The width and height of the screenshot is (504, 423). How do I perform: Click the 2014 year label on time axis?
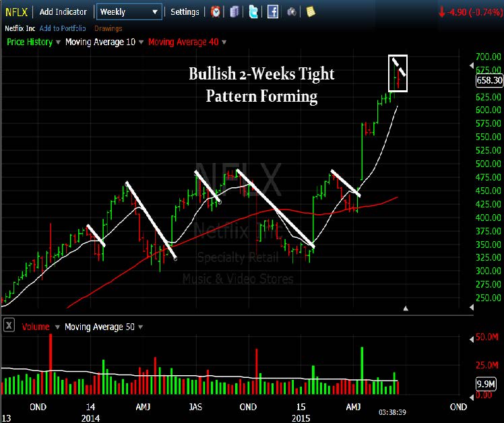(x=90, y=418)
